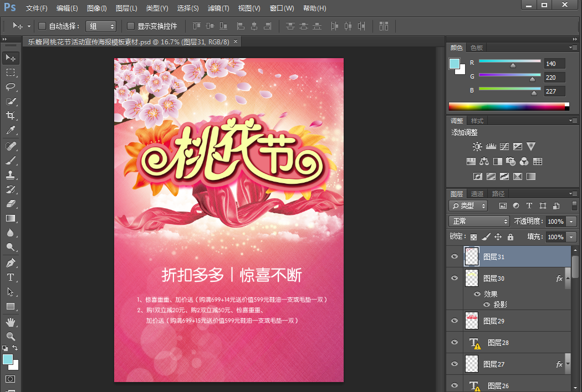
Task: Toggle visibility of layer 29
Action: [455, 321]
